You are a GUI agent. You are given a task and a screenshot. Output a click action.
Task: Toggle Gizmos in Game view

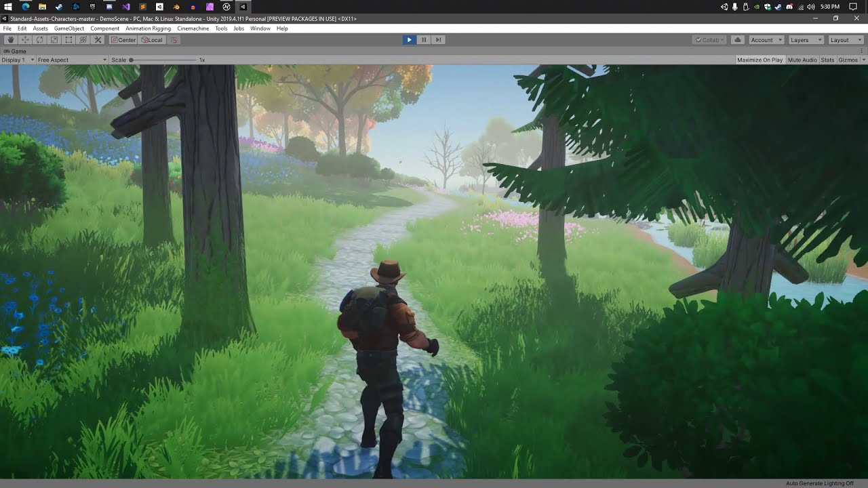point(848,60)
